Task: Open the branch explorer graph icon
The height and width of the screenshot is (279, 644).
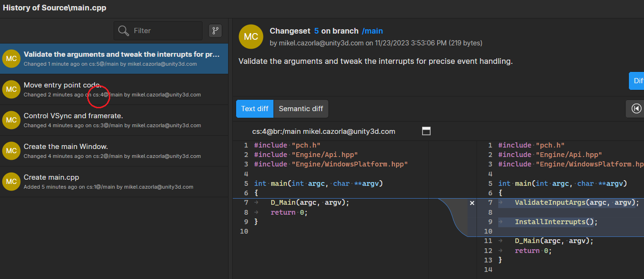Action: (x=215, y=30)
